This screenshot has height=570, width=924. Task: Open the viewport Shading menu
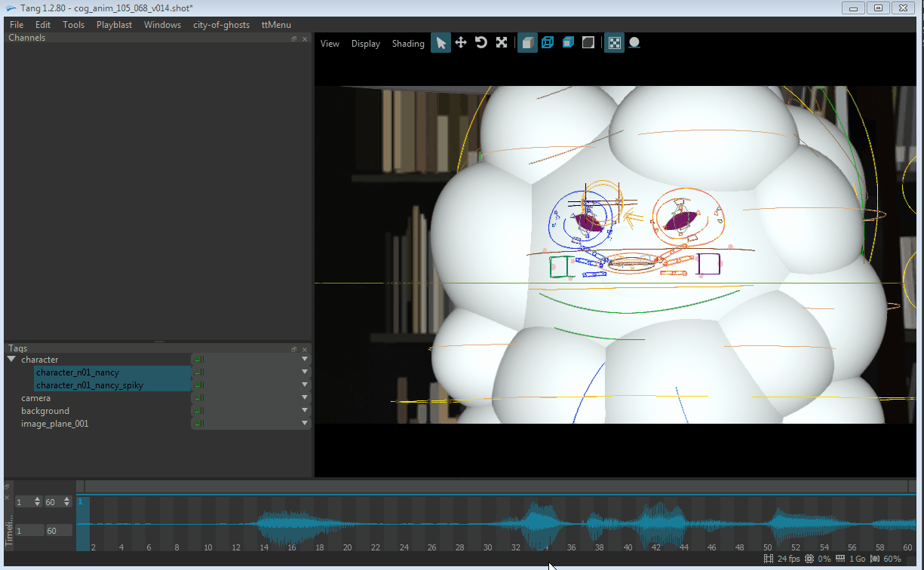pyautogui.click(x=408, y=44)
